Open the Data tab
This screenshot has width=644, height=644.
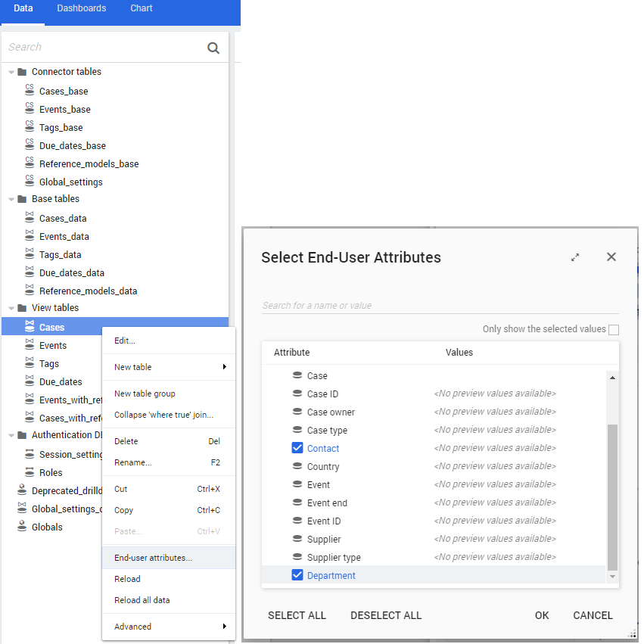coord(23,8)
